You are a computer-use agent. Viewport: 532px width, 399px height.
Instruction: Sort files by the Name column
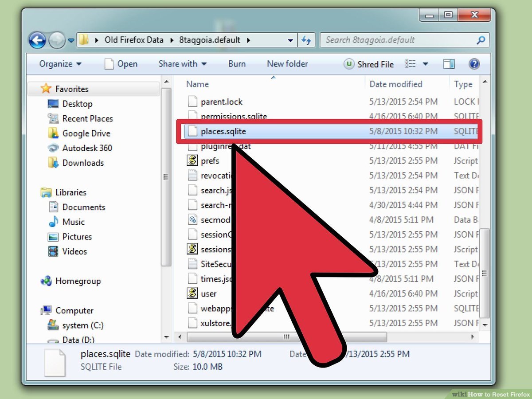pyautogui.click(x=197, y=84)
